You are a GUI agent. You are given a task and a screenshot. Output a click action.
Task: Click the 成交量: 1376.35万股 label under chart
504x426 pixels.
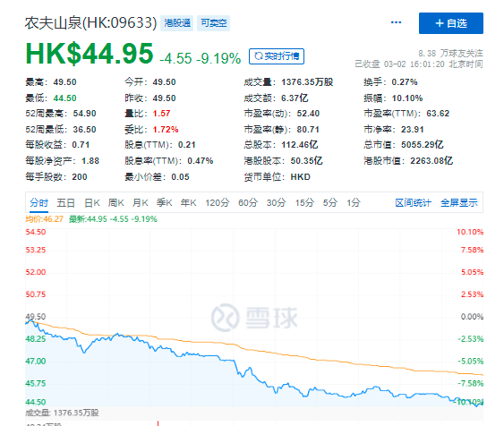(62, 413)
